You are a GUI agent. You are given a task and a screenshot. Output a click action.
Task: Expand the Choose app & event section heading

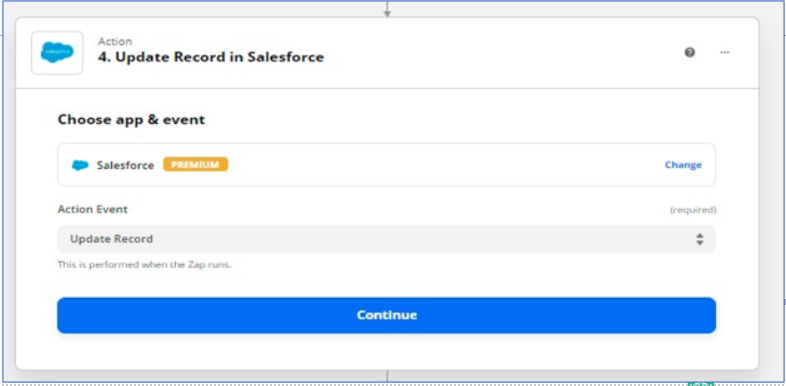pyautogui.click(x=131, y=120)
